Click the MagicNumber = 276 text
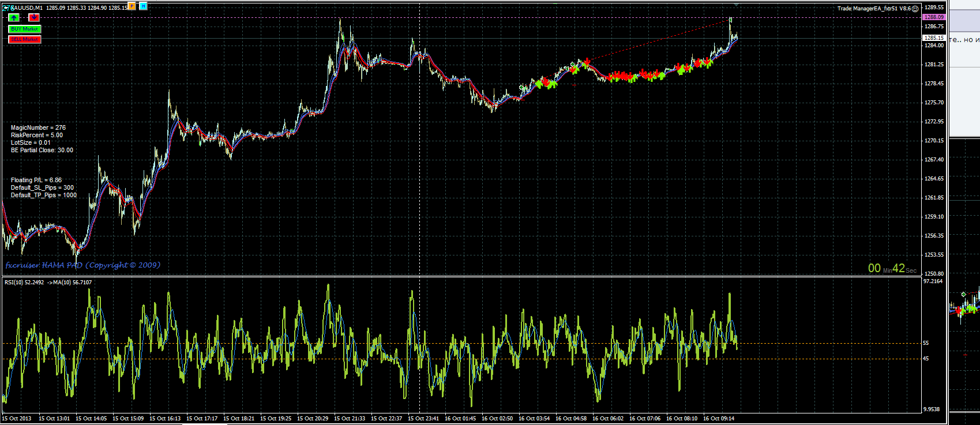The width and height of the screenshot is (980, 425). [38, 127]
